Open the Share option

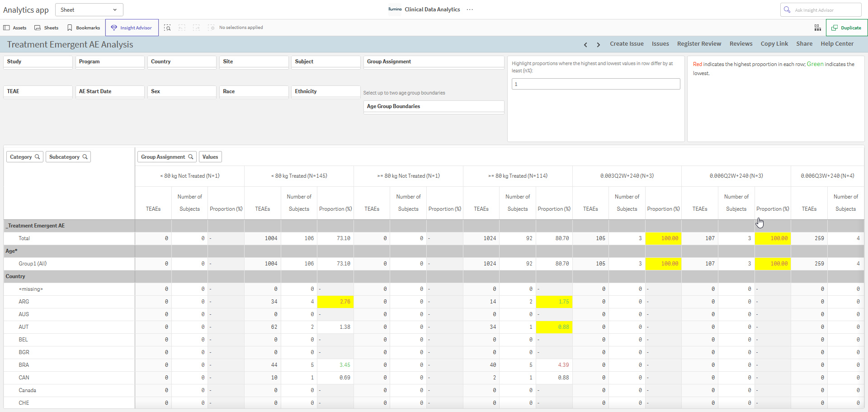coord(804,44)
